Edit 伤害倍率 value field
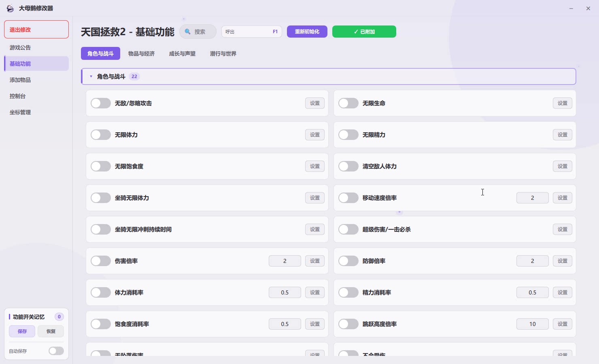599x364 pixels. [x=285, y=261]
